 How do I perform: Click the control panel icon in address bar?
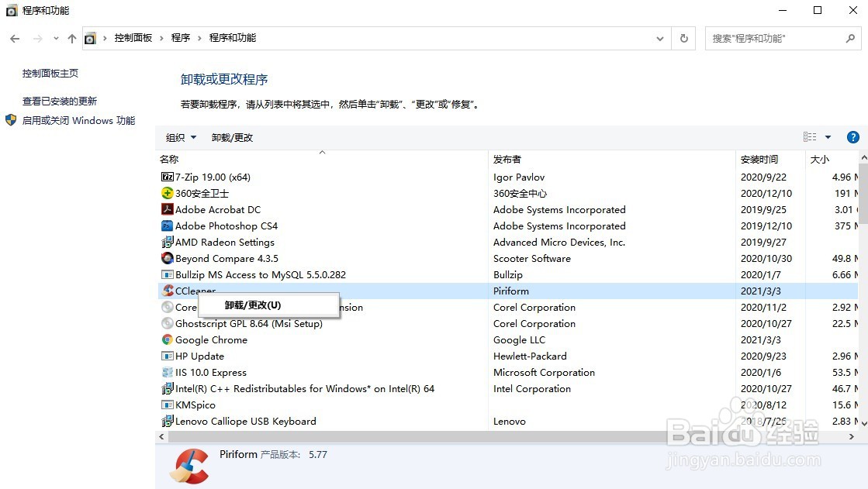pos(90,38)
